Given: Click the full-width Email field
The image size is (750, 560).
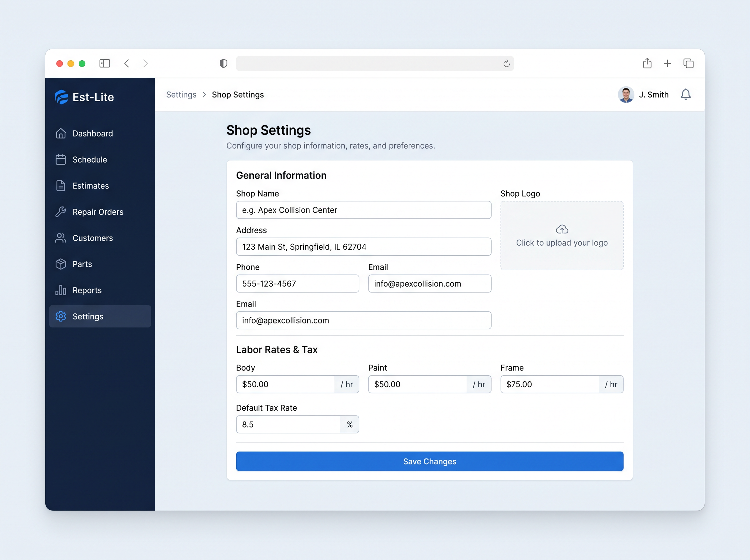Looking at the screenshot, I should point(364,320).
